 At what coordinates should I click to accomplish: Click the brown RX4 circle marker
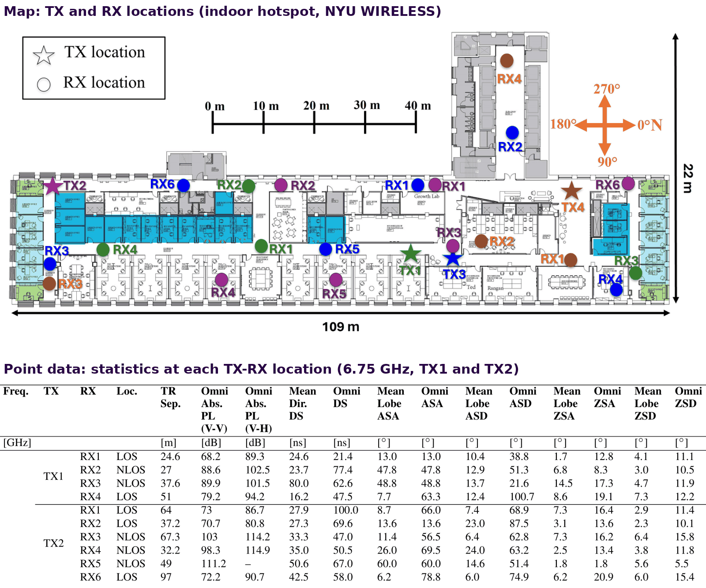[507, 60]
